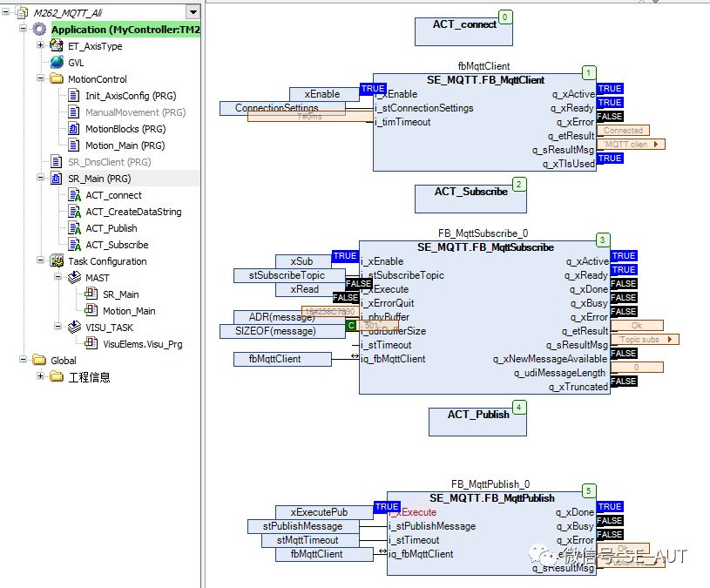Select ACT_CreateDataString in the tree
Viewport: 710px width, 588px height.
[133, 212]
